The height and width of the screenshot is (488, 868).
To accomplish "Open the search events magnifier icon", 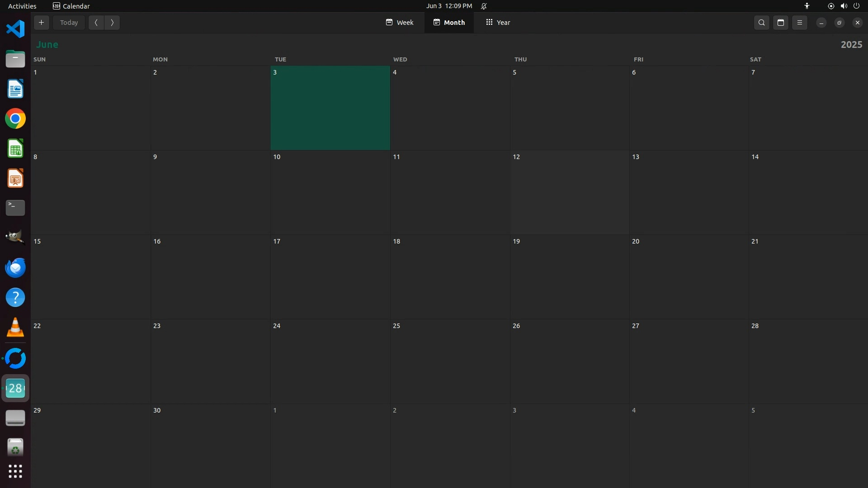I will click(x=762, y=23).
